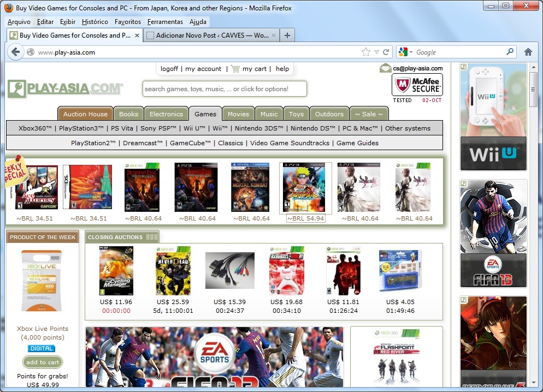Open the Sale category dropdown tab
This screenshot has width=543, height=392.
point(369,114)
